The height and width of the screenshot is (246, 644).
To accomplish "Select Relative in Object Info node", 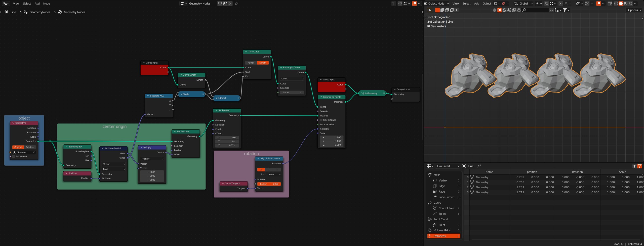I will pos(30,147).
